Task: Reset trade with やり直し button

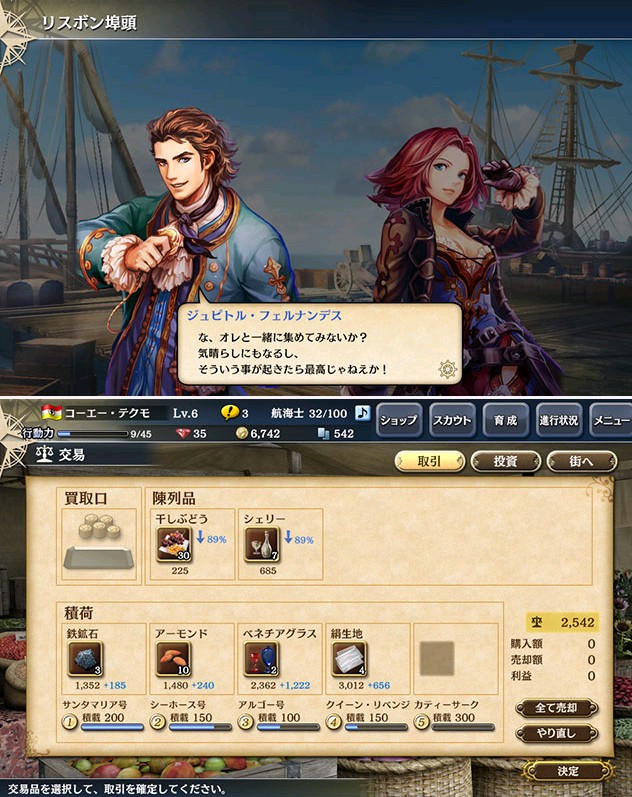Action: pos(556,733)
